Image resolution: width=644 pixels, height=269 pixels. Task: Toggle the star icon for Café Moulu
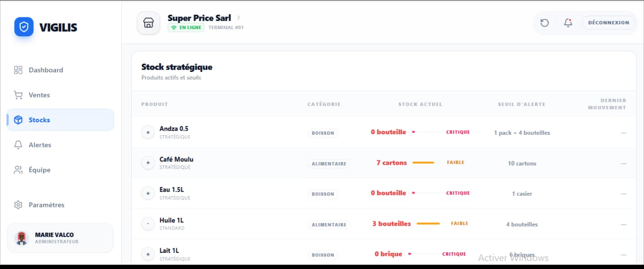click(x=148, y=163)
